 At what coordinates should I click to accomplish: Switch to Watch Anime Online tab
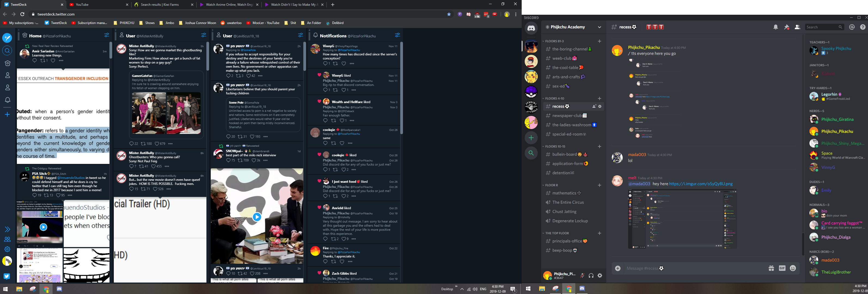(229, 5)
